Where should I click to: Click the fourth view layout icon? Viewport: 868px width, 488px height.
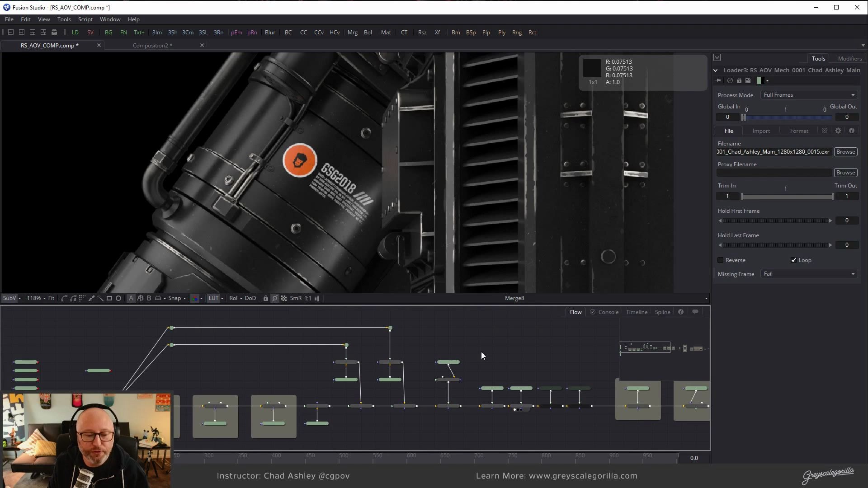[x=43, y=32]
